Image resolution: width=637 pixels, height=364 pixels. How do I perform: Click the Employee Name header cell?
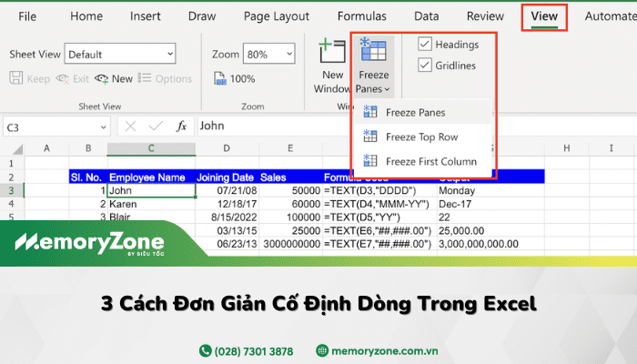(x=151, y=177)
